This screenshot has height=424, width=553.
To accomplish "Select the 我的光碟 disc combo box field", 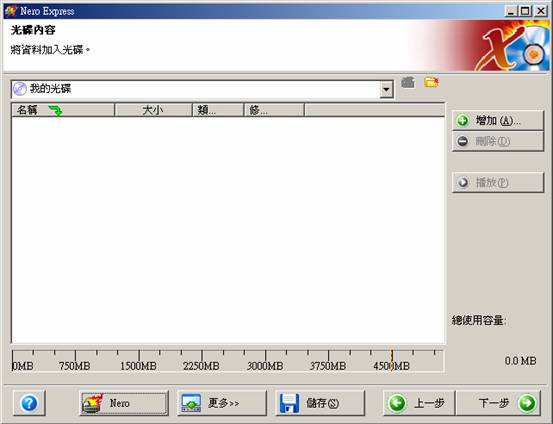I will (202, 89).
